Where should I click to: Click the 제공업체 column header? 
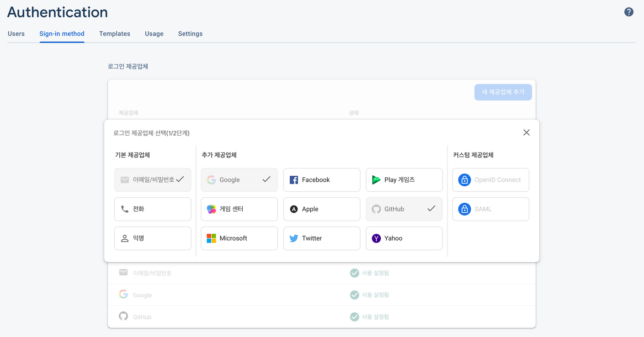(128, 113)
